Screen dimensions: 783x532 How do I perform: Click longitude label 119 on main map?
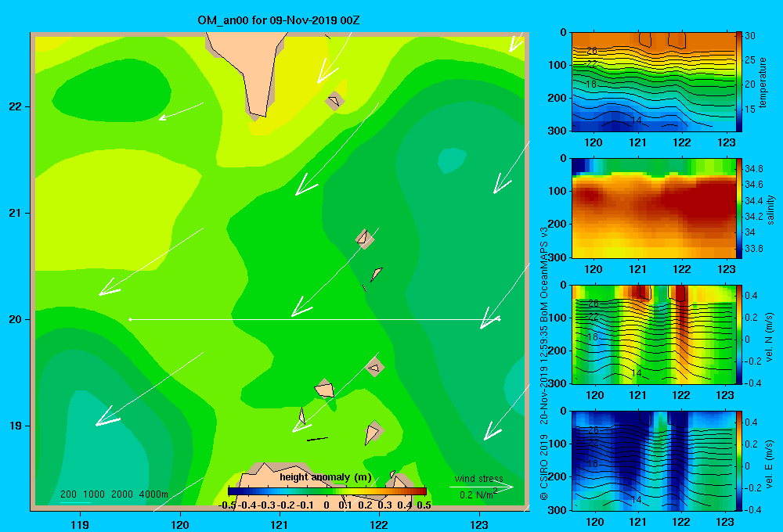(80, 524)
